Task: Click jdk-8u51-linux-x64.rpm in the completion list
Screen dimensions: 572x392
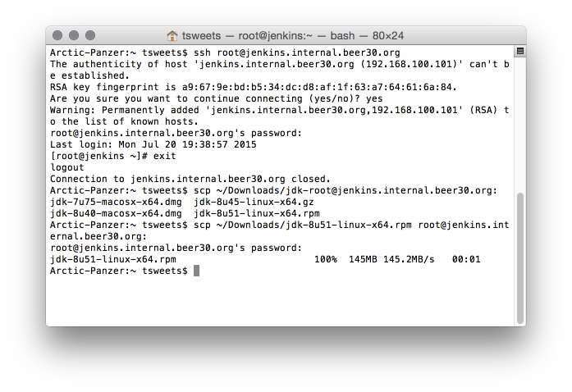Action: click(x=257, y=213)
